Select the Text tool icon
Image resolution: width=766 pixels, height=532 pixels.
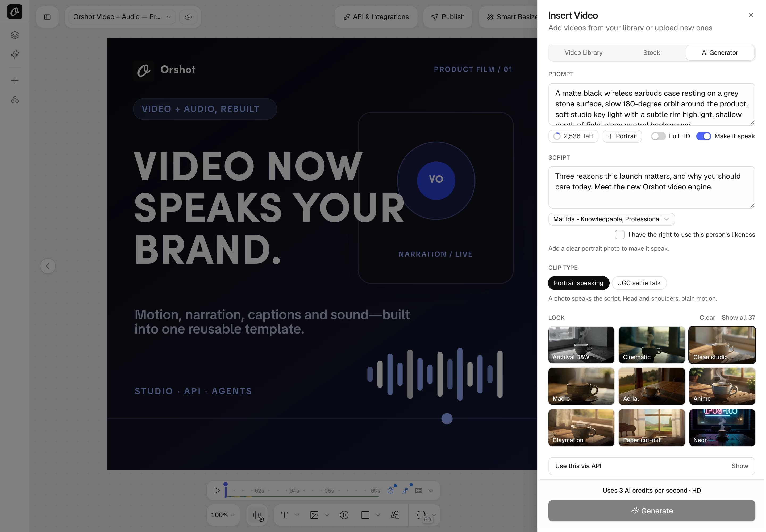pyautogui.click(x=284, y=515)
